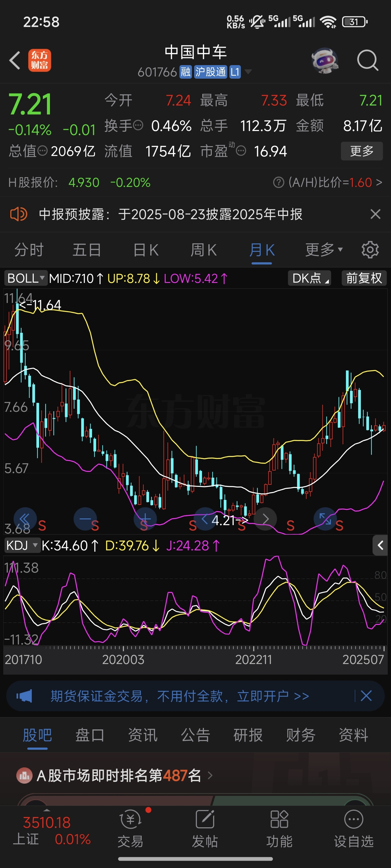Viewport: 391px width, 868px height.
Task: Switch to 五日 chart tab
Action: coord(87,250)
